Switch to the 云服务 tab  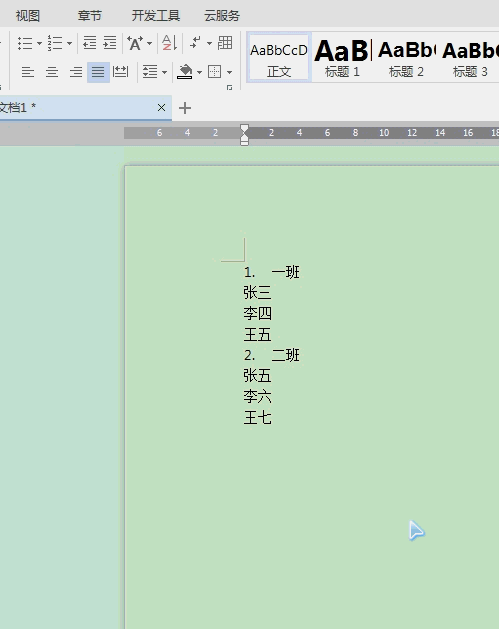pos(222,16)
